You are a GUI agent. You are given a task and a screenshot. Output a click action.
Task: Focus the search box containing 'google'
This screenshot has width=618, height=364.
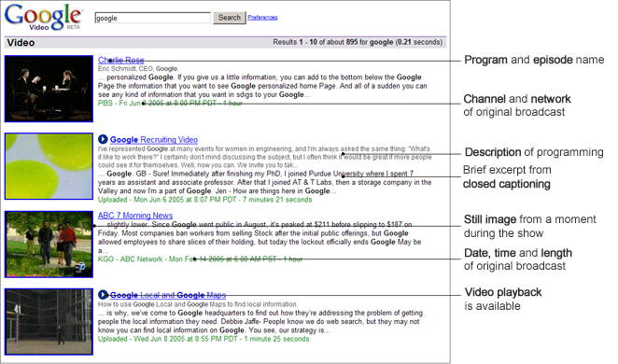(153, 18)
